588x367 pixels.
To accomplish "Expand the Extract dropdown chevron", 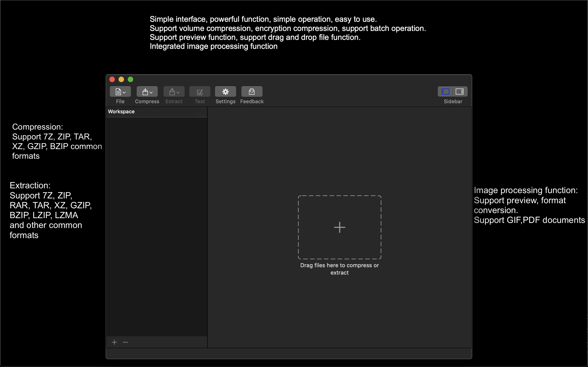I will point(178,92).
